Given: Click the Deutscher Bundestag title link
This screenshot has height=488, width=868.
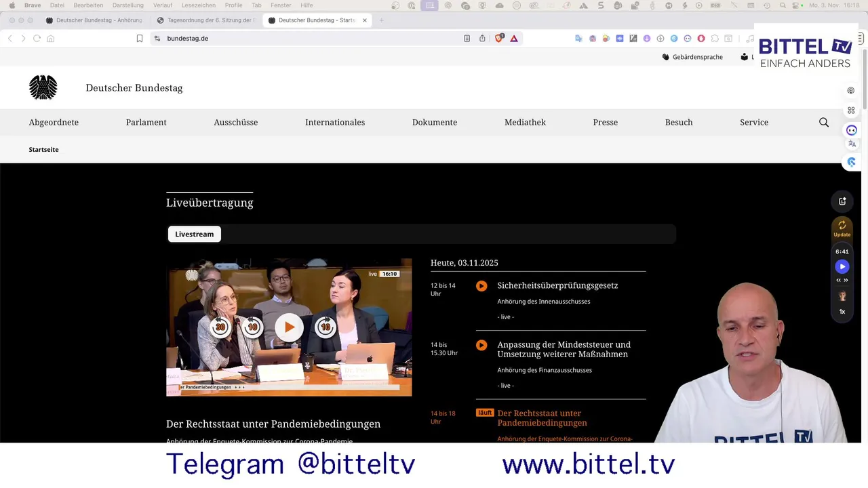Looking at the screenshot, I should pyautogui.click(x=134, y=87).
